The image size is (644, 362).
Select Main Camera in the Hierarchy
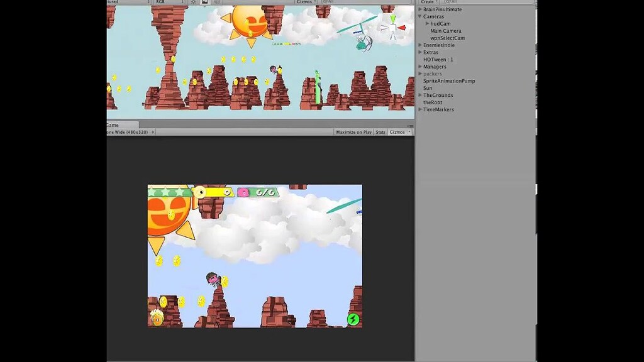coord(445,30)
